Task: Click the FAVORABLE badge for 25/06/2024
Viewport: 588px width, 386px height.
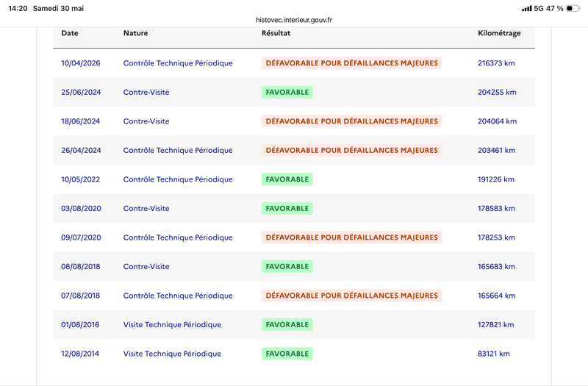Action: pyautogui.click(x=287, y=93)
